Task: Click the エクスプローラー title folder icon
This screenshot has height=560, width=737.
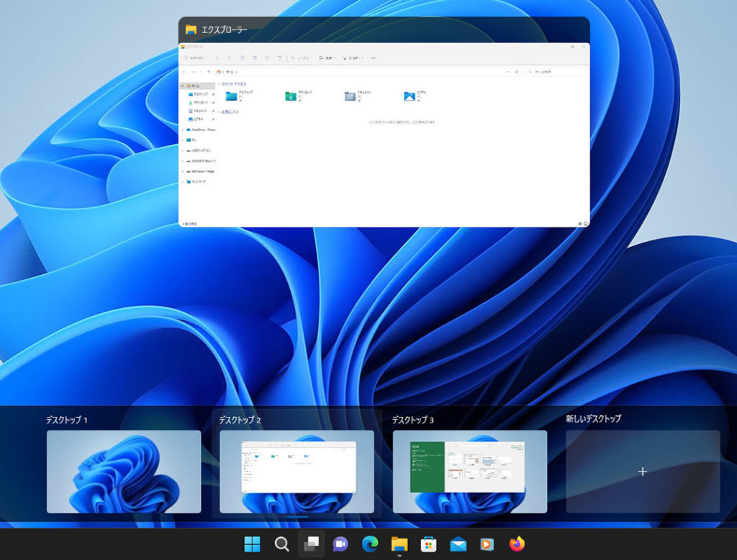Action: click(191, 30)
